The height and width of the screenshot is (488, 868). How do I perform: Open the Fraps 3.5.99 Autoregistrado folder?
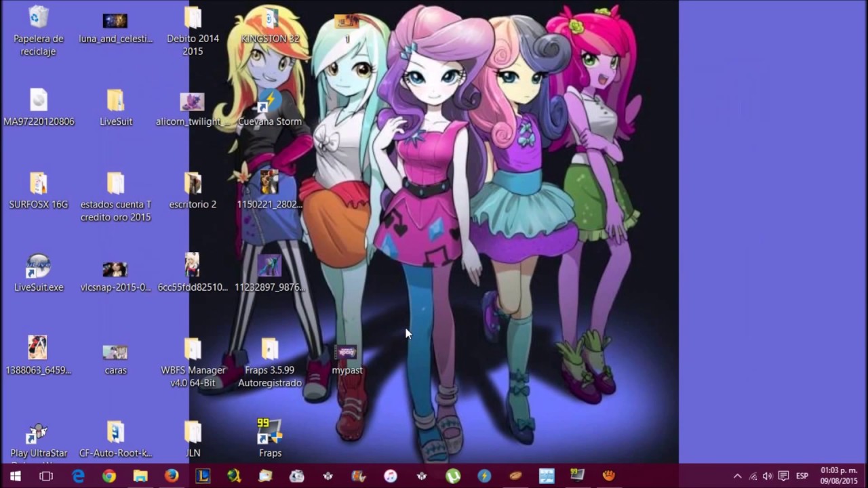pos(270,363)
